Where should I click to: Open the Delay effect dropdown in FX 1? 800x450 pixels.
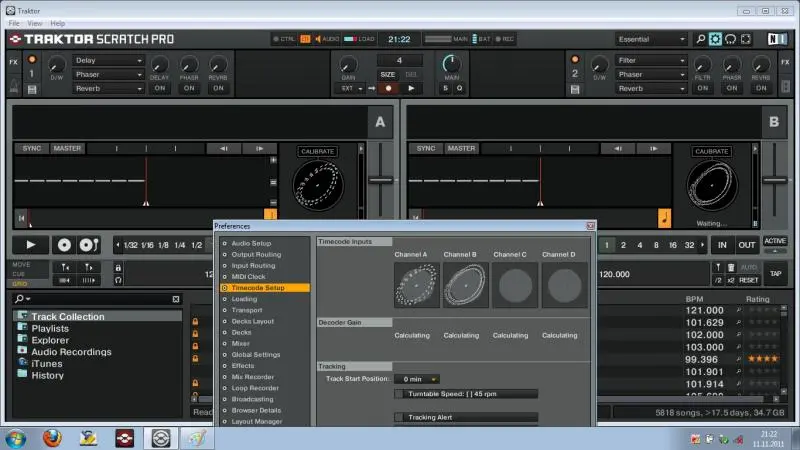tap(110, 60)
